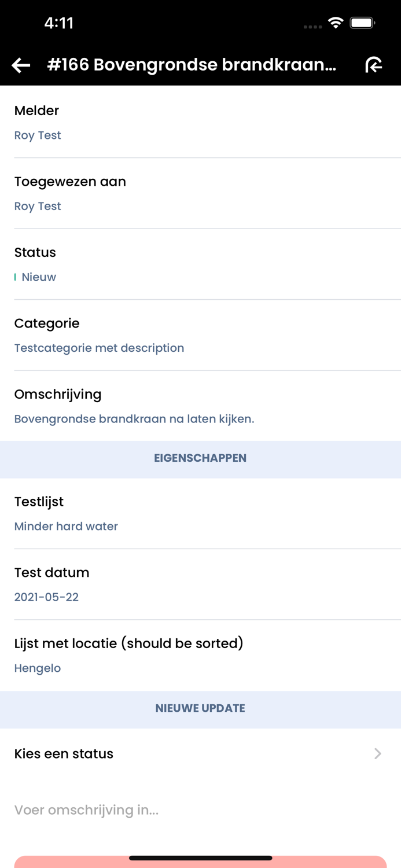Select Testcategorie met description category value
The width and height of the screenshot is (401, 868).
point(99,348)
